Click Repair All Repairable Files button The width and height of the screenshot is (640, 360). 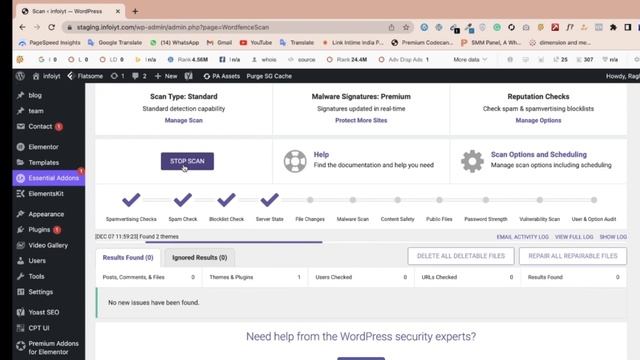point(573,256)
